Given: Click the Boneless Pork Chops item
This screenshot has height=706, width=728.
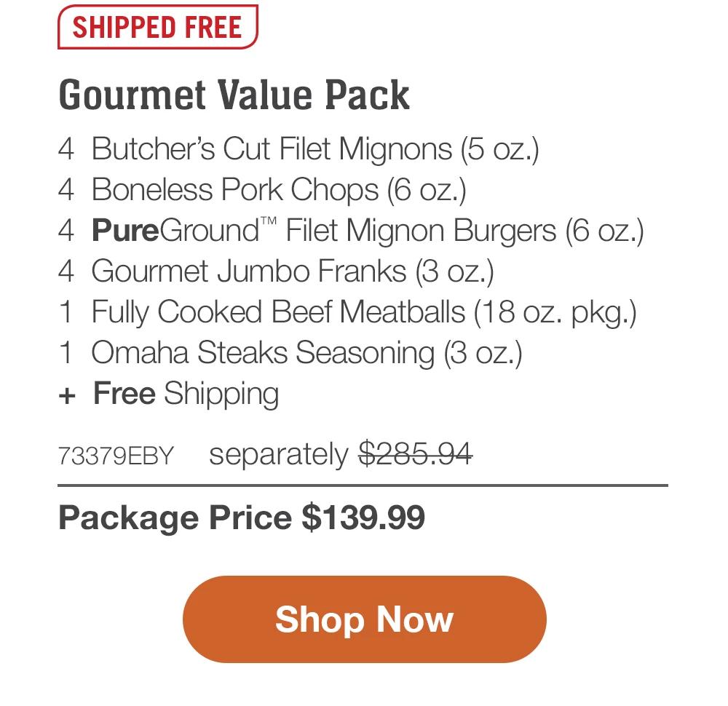Looking at the screenshot, I should (279, 189).
